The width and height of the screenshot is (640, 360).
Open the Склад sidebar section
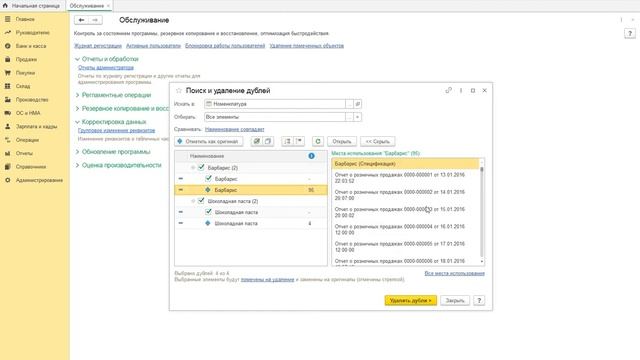[23, 87]
